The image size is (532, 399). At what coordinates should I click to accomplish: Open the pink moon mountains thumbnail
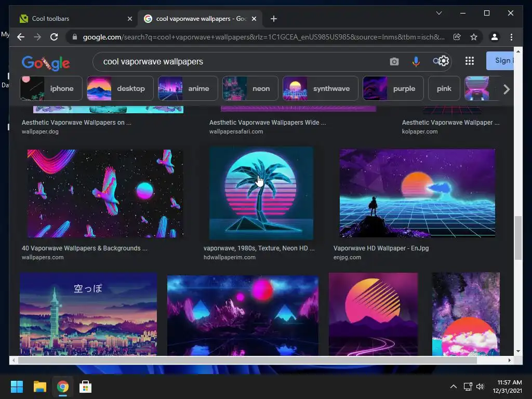coord(243,315)
